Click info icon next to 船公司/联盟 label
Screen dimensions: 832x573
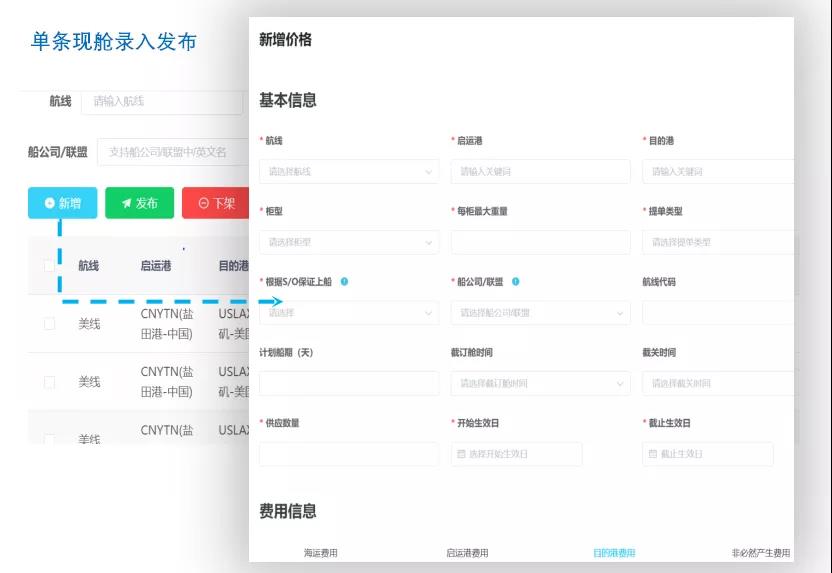pos(516,282)
